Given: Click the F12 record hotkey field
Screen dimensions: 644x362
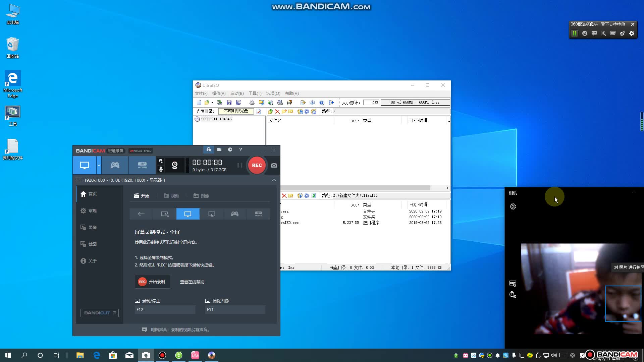Looking at the screenshot, I should (164, 310).
